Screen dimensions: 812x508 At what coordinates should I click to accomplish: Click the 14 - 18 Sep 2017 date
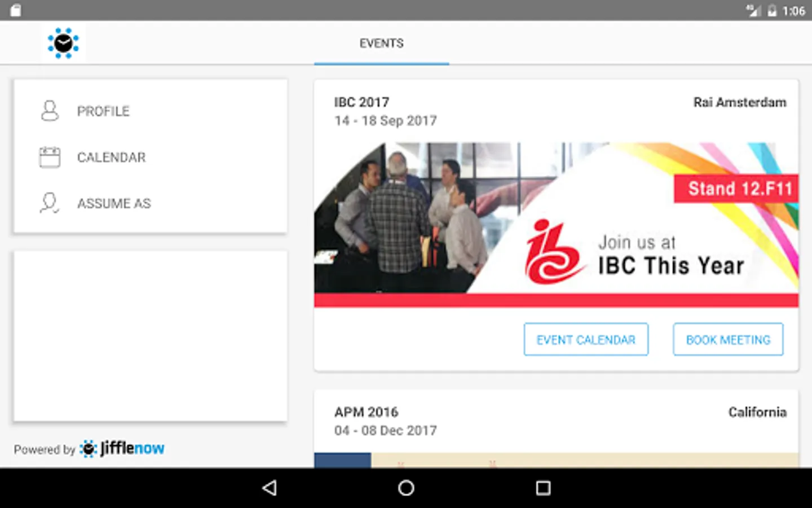386,121
